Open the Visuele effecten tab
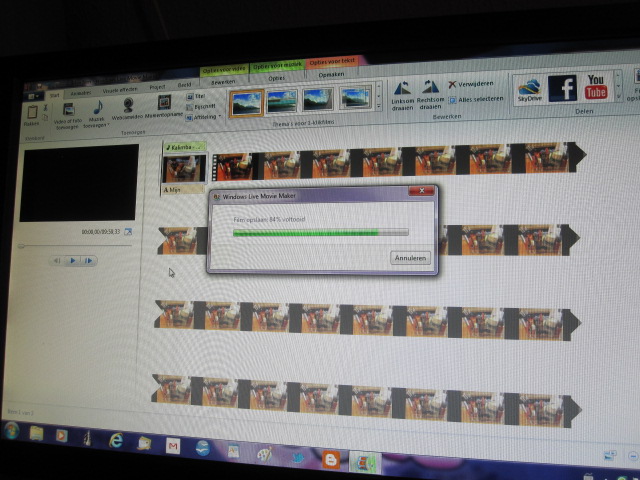640x480 pixels. [x=120, y=90]
